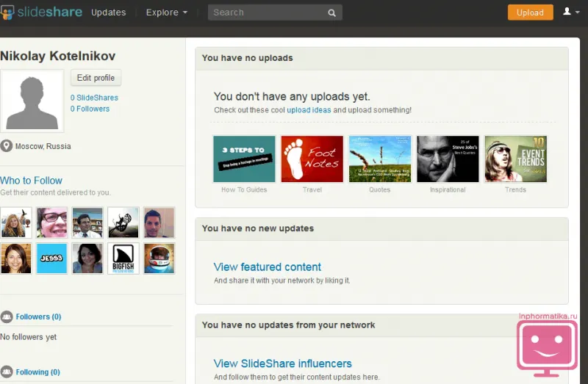Open the Foot Notes travel thumbnail
Viewport: 588px width, 384px height.
(312, 159)
